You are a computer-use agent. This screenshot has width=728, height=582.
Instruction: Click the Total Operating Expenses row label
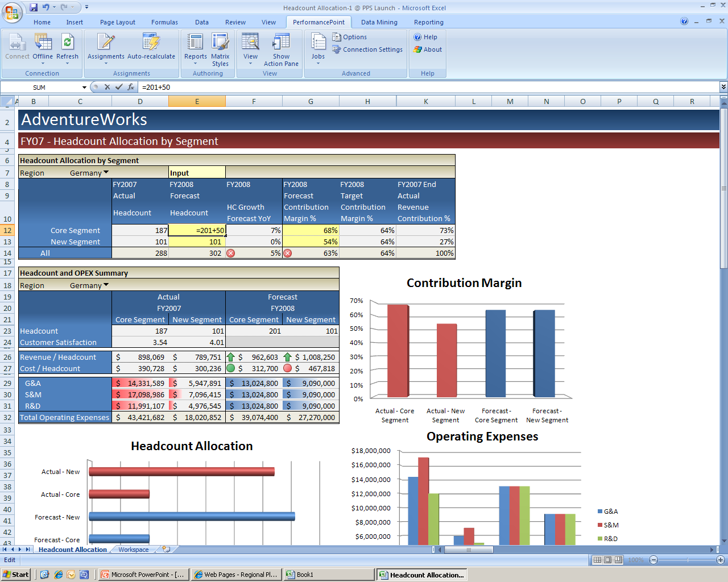click(x=65, y=417)
